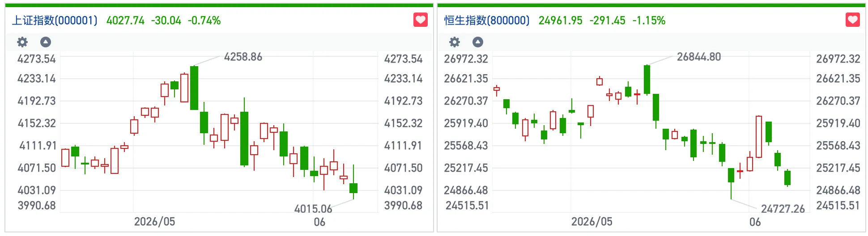Open chart settings gear in 恒生指数 panel
This screenshot has width=868, height=236.
click(x=455, y=42)
